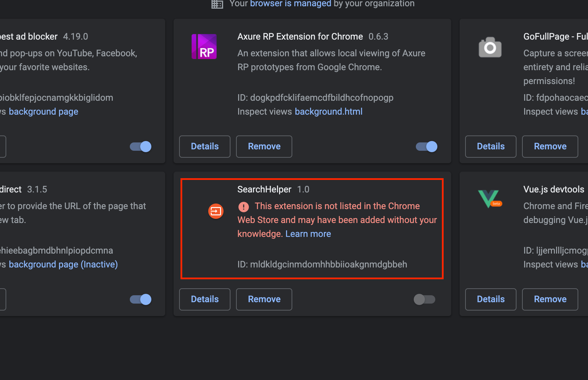The width and height of the screenshot is (588, 380).
Task: Select the Vue.js beta badge icon
Action: pos(496,204)
